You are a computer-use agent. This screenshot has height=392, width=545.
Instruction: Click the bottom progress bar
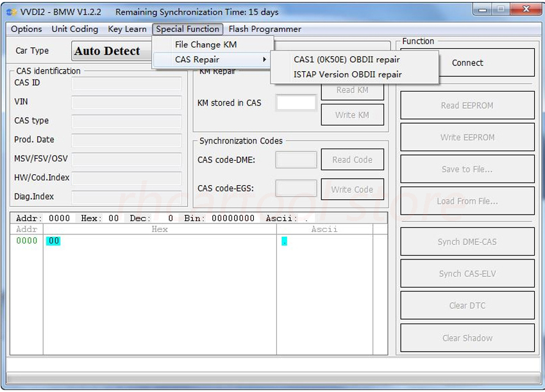(272, 378)
